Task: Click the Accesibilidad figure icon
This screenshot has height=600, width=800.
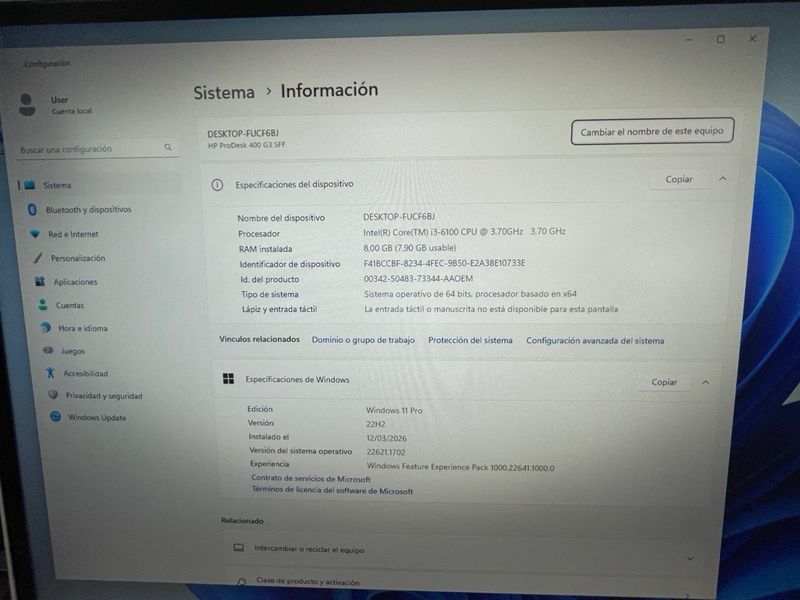Action: (50, 373)
